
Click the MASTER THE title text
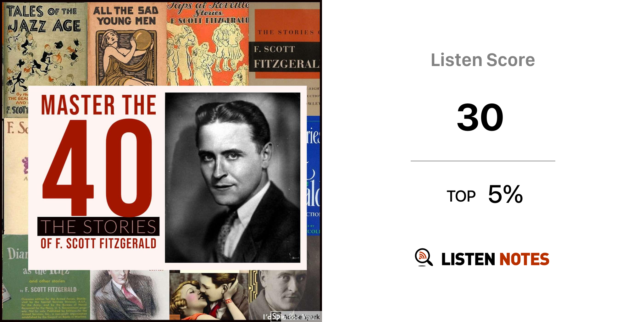point(98,105)
